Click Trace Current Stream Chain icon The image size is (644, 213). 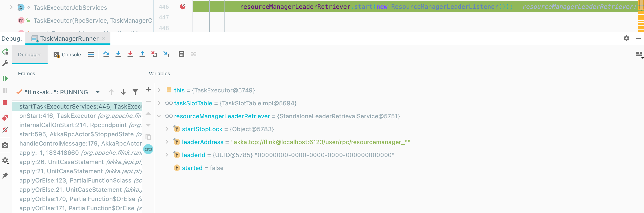tap(194, 54)
